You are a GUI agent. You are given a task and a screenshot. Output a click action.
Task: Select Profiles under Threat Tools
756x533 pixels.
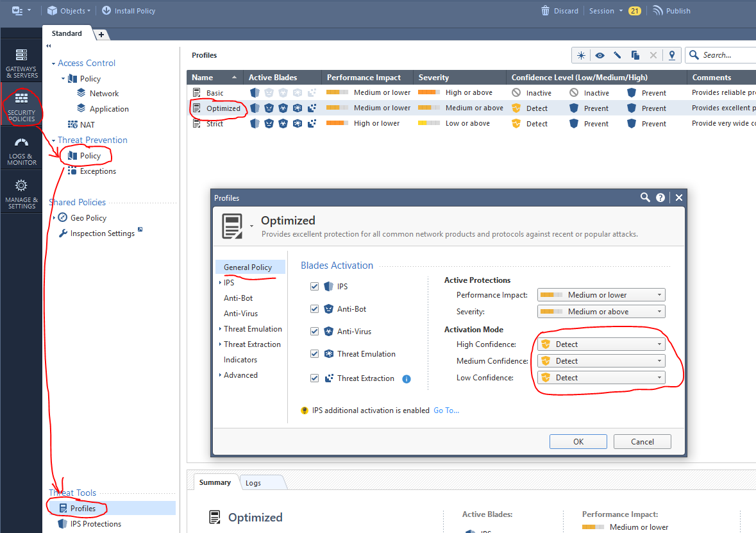(112, 509)
